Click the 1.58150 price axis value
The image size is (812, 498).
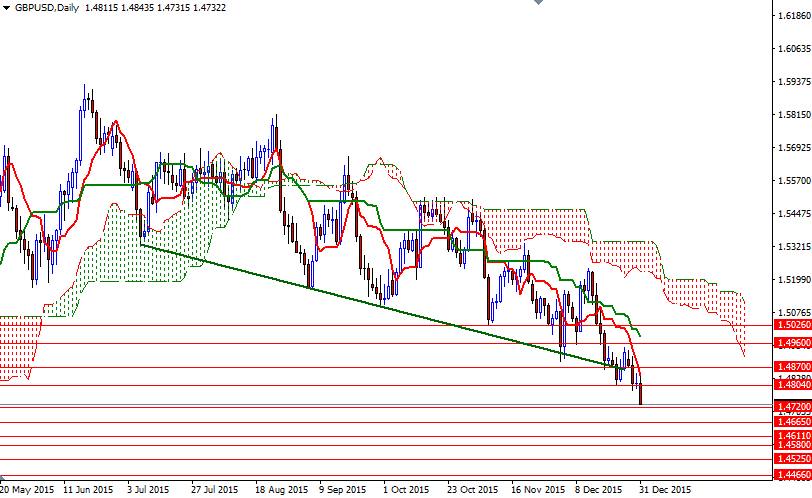[x=794, y=114]
